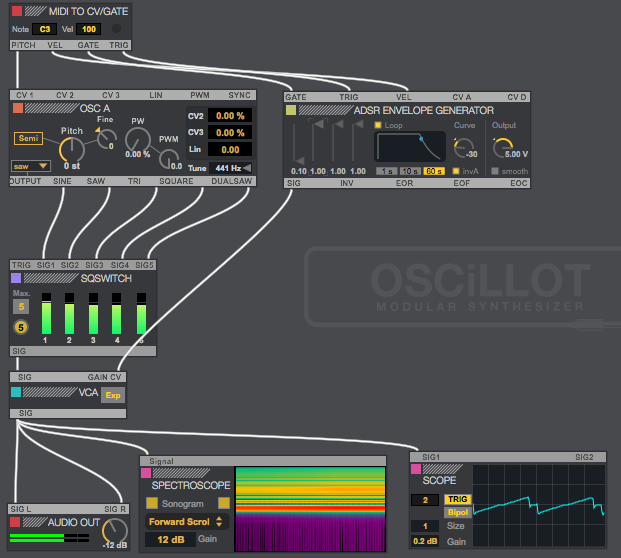Click the EOC outlet on ADSR
This screenshot has width=621, height=558.
pos(518,183)
